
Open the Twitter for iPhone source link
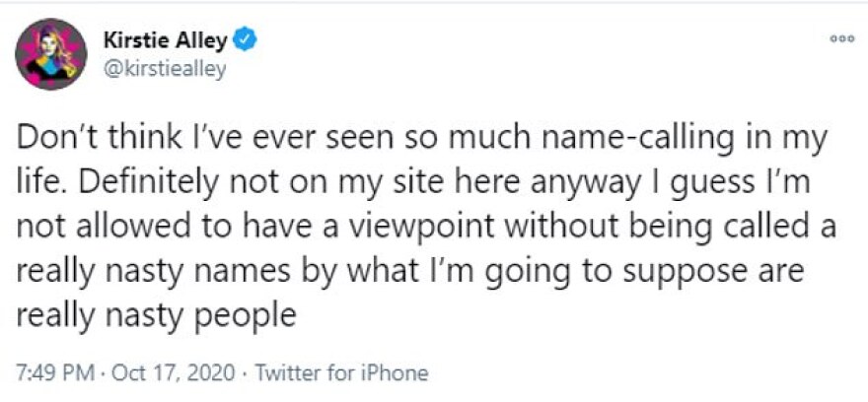click(x=341, y=373)
